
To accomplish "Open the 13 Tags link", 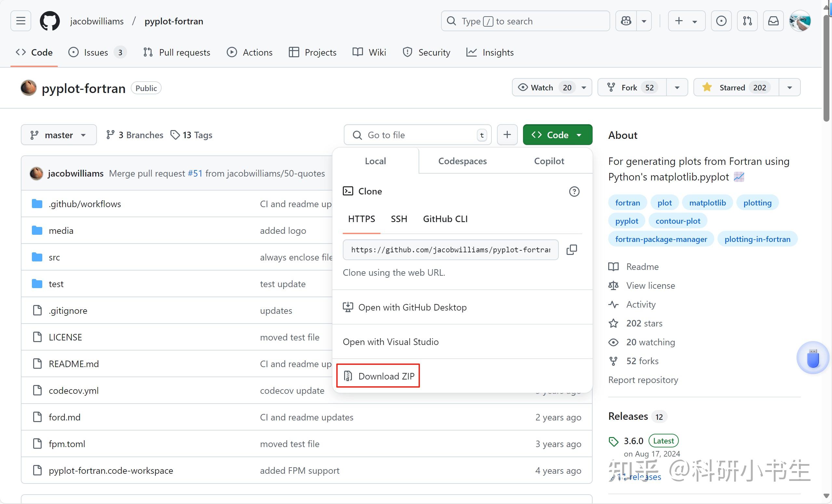I will [x=192, y=135].
